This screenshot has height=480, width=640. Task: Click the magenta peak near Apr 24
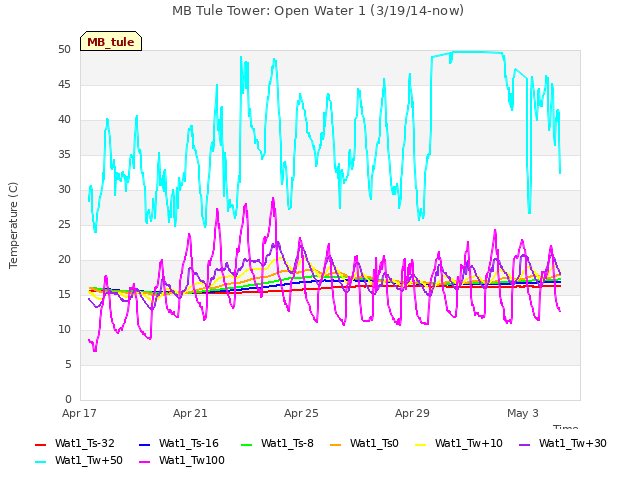[x=273, y=200]
